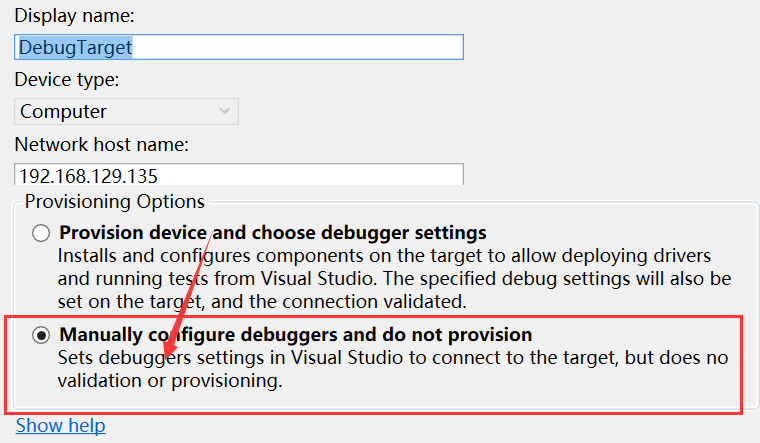This screenshot has width=760, height=443.
Task: Choose the 'Manually configure debuggers and do not provision' label
Action: pyautogui.click(x=296, y=334)
